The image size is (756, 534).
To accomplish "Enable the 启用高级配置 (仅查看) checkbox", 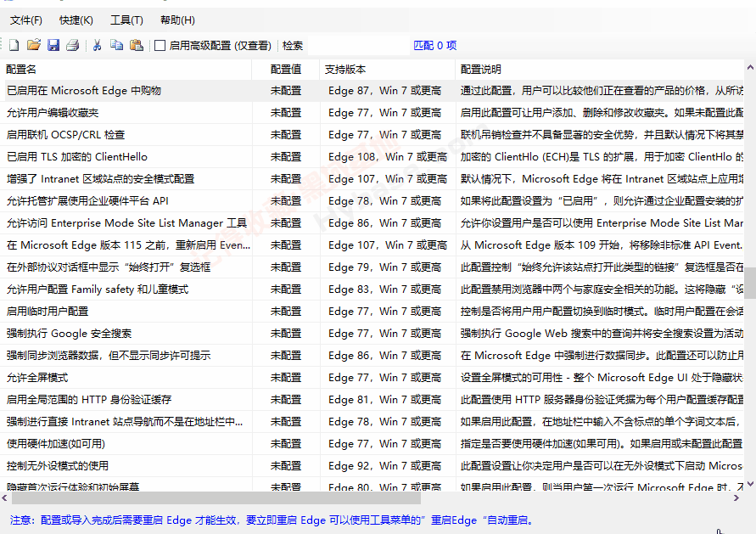I will [160, 45].
